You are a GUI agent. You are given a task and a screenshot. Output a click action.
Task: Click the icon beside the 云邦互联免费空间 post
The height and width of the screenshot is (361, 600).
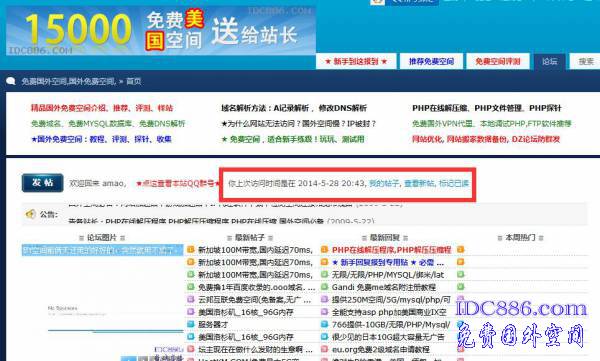(x=191, y=299)
